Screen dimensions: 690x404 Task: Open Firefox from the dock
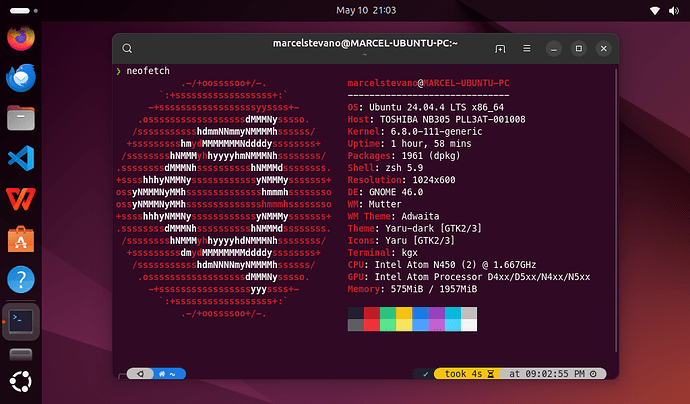pyautogui.click(x=21, y=38)
